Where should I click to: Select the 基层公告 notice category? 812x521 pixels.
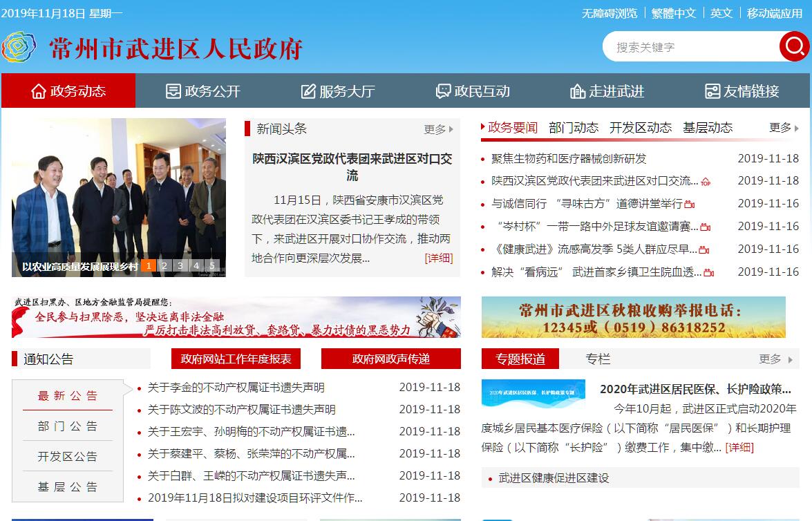67,487
